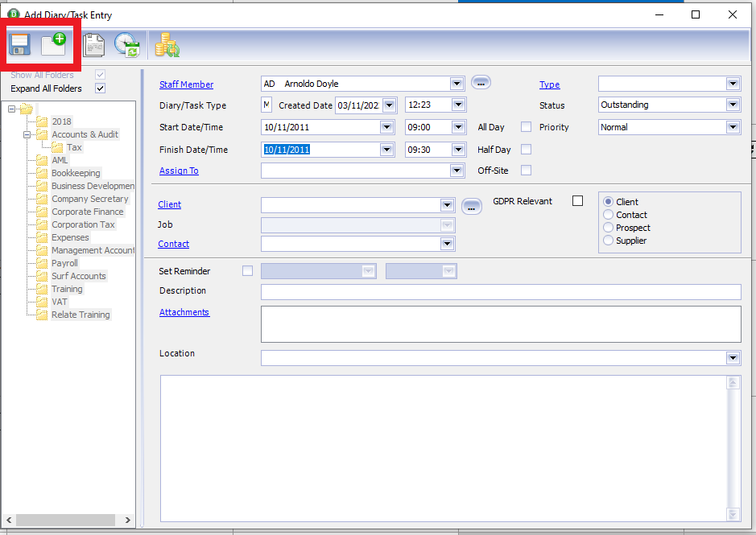Open the Location dropdown arrow
The width and height of the screenshot is (756, 535).
coord(733,358)
